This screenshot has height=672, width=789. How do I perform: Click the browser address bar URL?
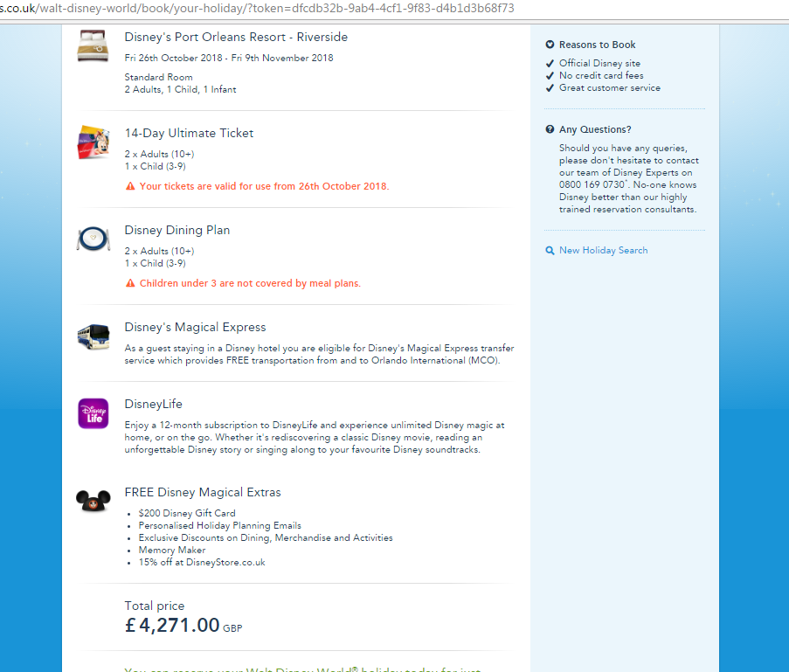(x=257, y=8)
